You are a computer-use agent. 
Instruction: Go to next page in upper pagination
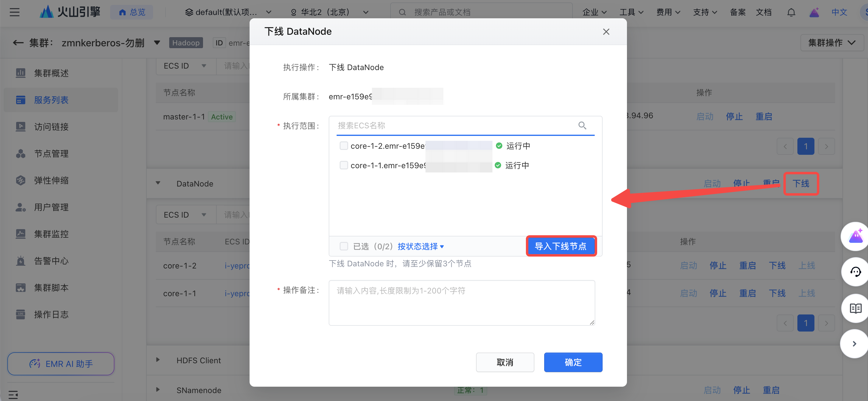tap(826, 146)
